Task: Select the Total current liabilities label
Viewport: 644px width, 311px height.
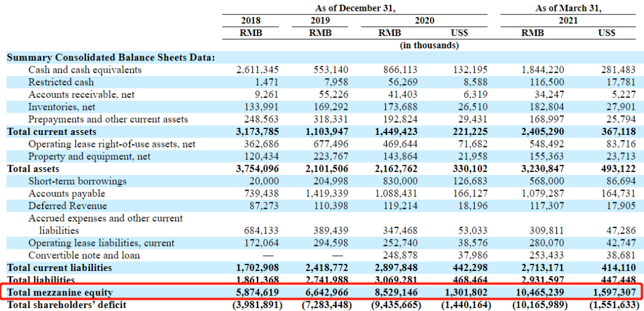Action: pyautogui.click(x=60, y=268)
